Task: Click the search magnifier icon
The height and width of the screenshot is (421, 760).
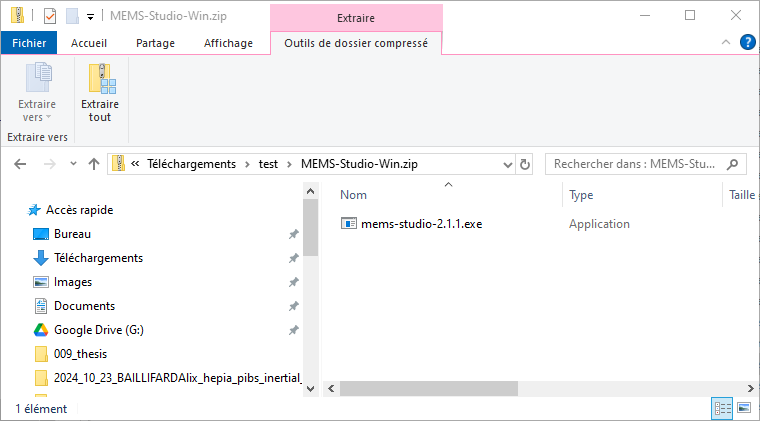Action: pos(732,164)
